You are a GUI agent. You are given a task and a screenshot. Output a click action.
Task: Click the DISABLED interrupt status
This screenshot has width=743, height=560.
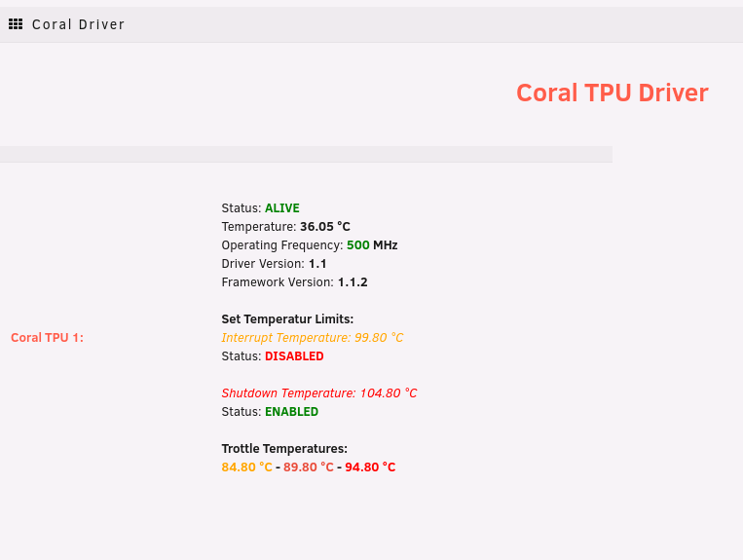pos(294,355)
